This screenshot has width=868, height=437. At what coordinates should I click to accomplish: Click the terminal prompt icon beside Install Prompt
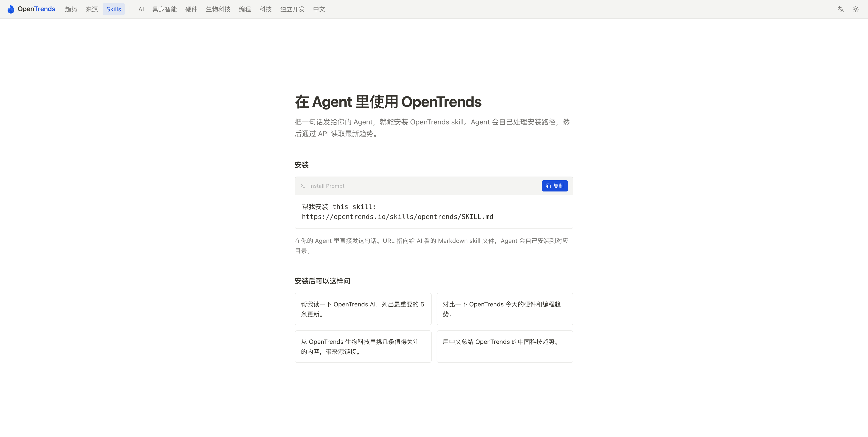[303, 186]
